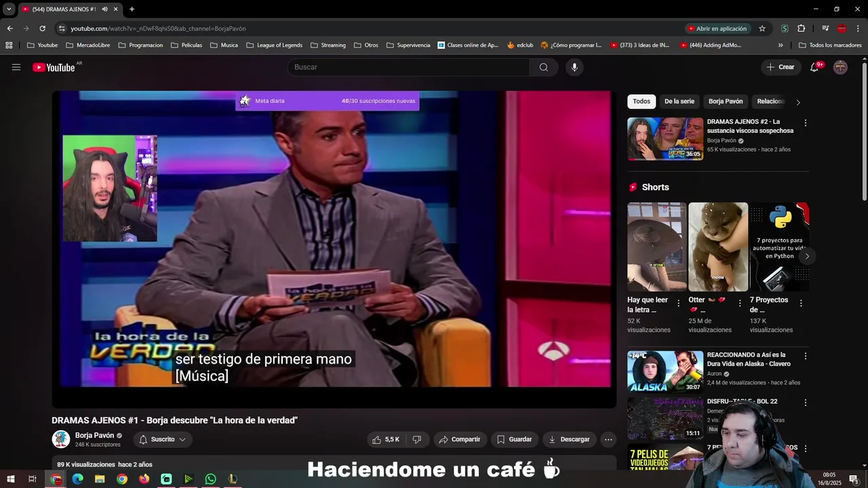The height and width of the screenshot is (488, 868).
Task: Open the Suscrito notification dropdown
Action: [163, 439]
